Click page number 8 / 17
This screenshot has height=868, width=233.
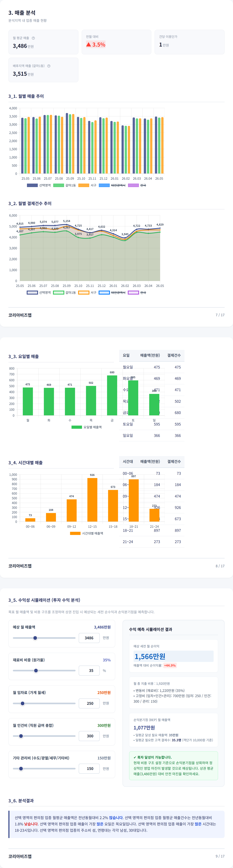(x=220, y=566)
